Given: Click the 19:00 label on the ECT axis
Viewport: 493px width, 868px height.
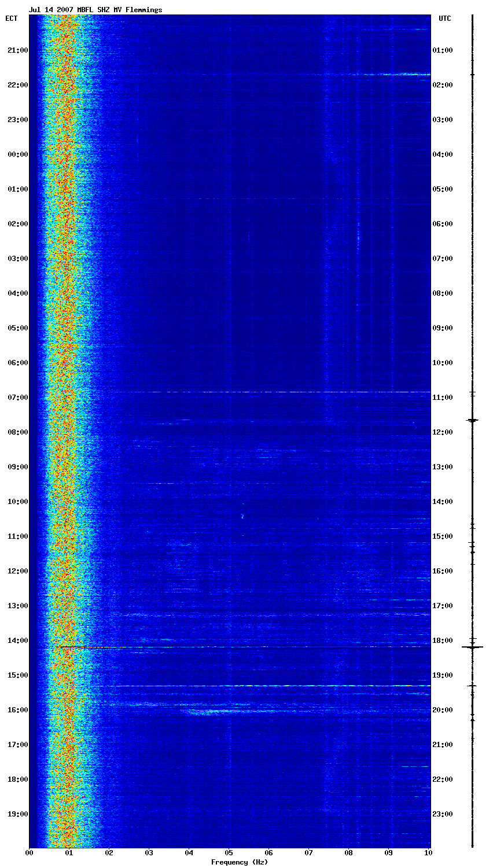Looking at the screenshot, I should click(17, 814).
